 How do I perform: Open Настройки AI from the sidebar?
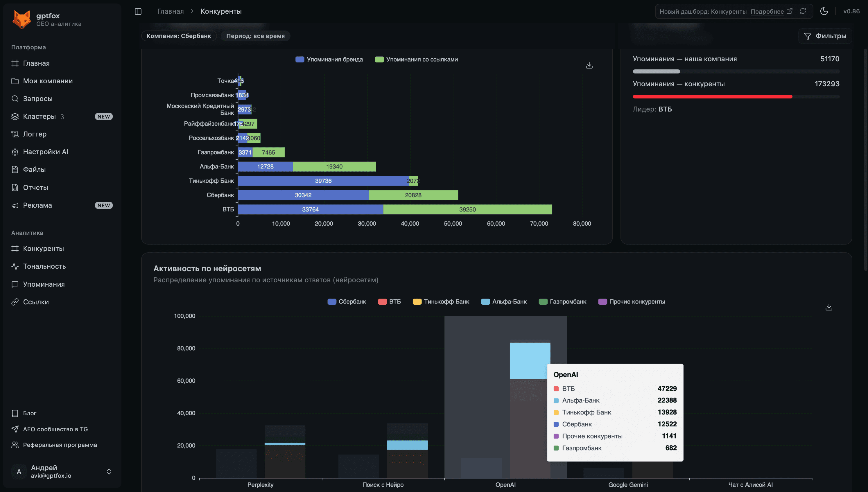pyautogui.click(x=46, y=152)
